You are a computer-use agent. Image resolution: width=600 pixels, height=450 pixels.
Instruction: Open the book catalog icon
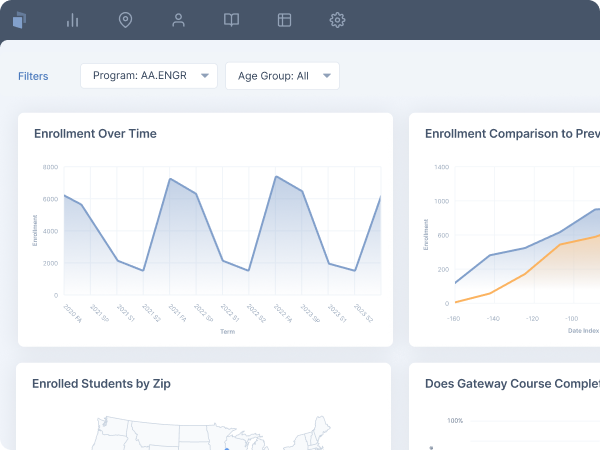point(231,20)
